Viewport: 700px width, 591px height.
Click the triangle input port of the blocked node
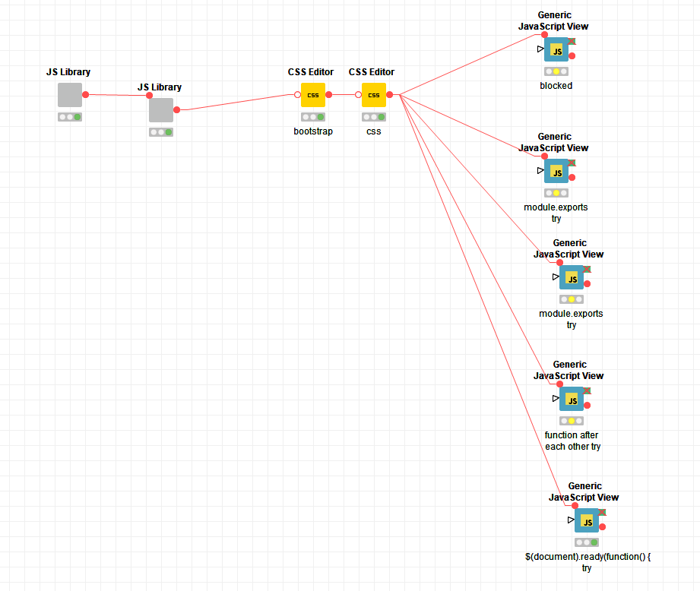pos(540,49)
